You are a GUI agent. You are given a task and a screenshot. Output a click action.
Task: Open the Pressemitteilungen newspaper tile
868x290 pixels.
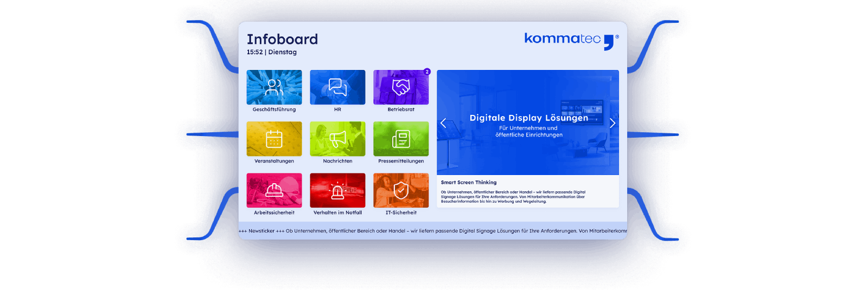click(x=401, y=139)
